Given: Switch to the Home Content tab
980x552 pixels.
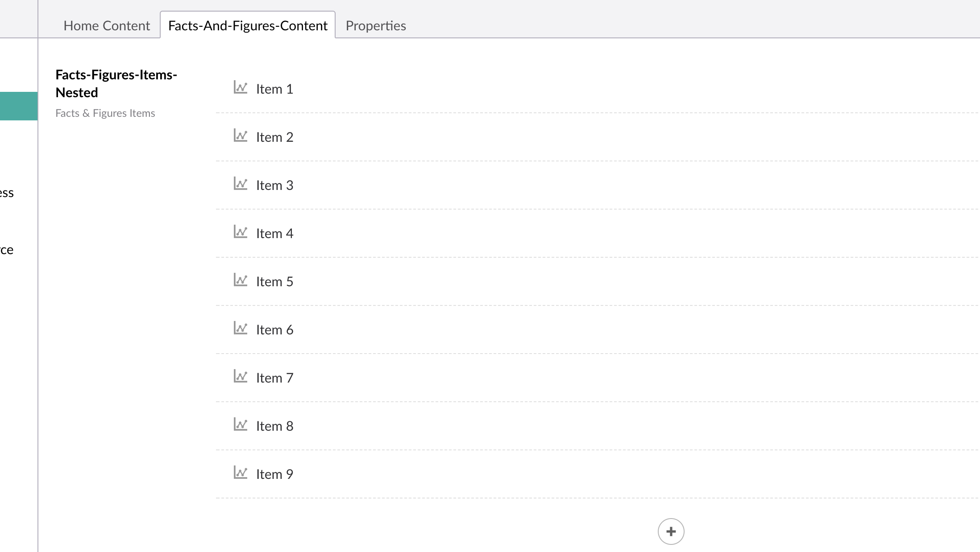Looking at the screenshot, I should (x=107, y=25).
